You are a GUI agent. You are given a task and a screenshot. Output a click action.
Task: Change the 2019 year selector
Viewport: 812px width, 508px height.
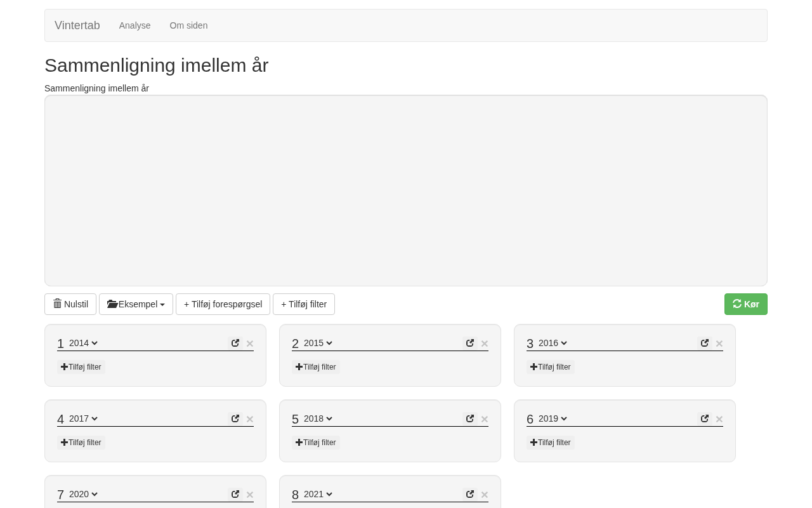click(553, 418)
